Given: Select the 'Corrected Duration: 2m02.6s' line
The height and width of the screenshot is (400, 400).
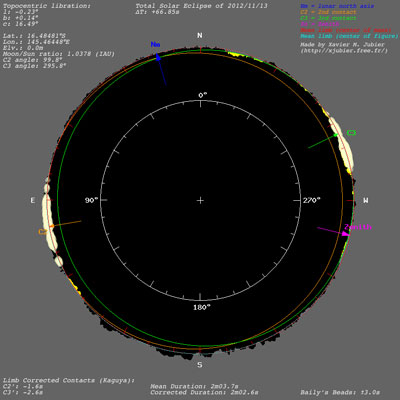Looking at the screenshot, I should pos(204,392).
